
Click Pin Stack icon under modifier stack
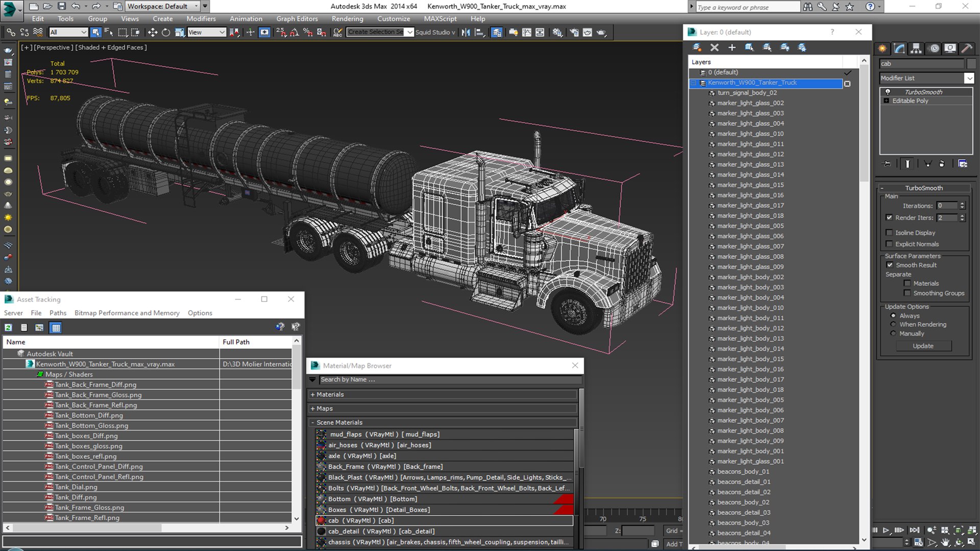coord(887,164)
